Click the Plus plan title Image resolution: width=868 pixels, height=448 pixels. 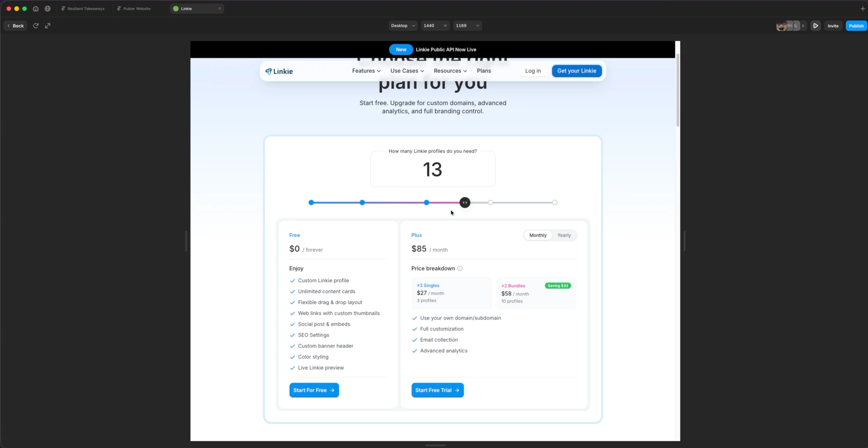[x=416, y=235]
